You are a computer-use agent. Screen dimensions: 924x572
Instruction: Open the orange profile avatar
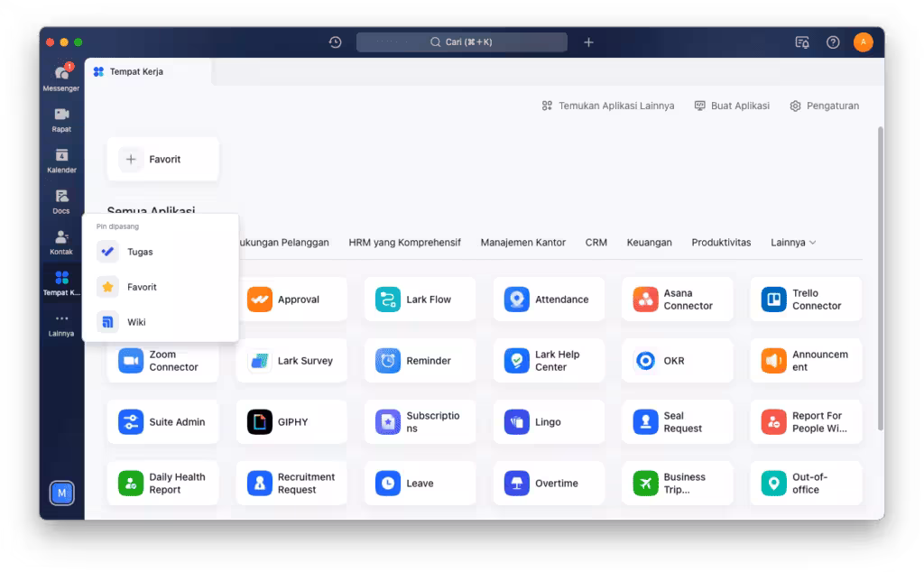pos(864,42)
